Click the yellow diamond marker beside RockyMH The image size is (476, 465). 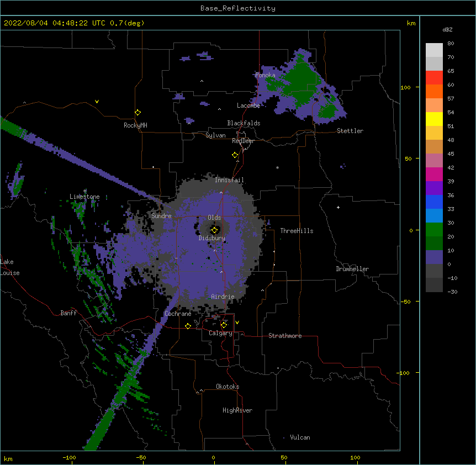click(x=138, y=113)
